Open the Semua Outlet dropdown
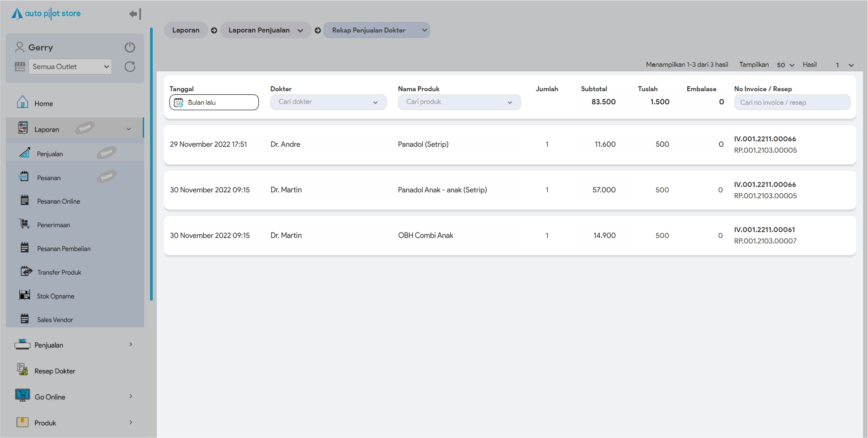Viewport: 868px width, 438px height. (x=70, y=67)
